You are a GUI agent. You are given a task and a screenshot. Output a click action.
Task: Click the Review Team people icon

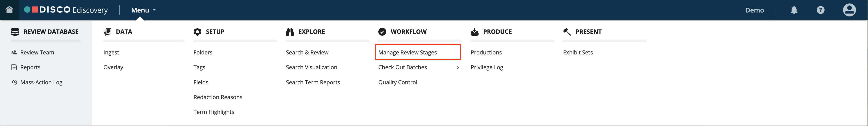[14, 52]
